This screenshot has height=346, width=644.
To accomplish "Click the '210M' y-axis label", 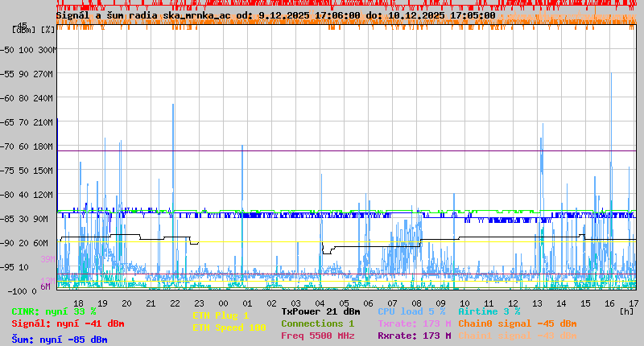I will coord(43,122).
